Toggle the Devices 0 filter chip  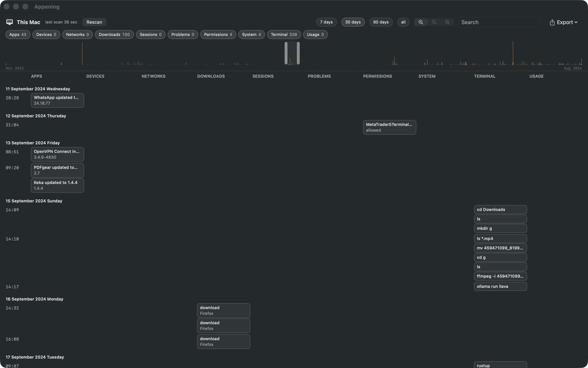(46, 35)
